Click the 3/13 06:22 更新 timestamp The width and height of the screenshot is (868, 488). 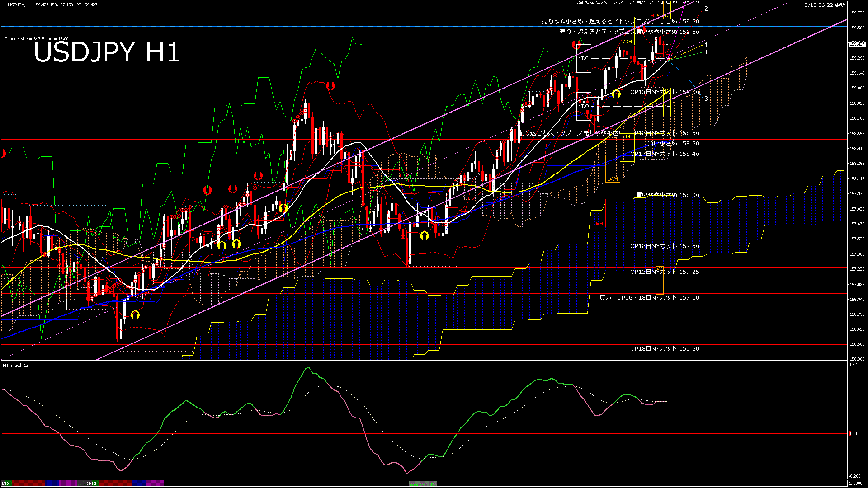[825, 5]
